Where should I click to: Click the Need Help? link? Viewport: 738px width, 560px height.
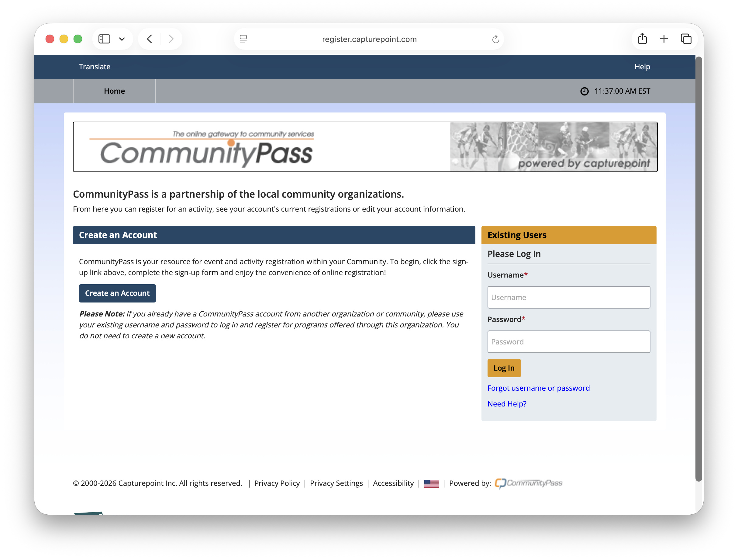(506, 404)
